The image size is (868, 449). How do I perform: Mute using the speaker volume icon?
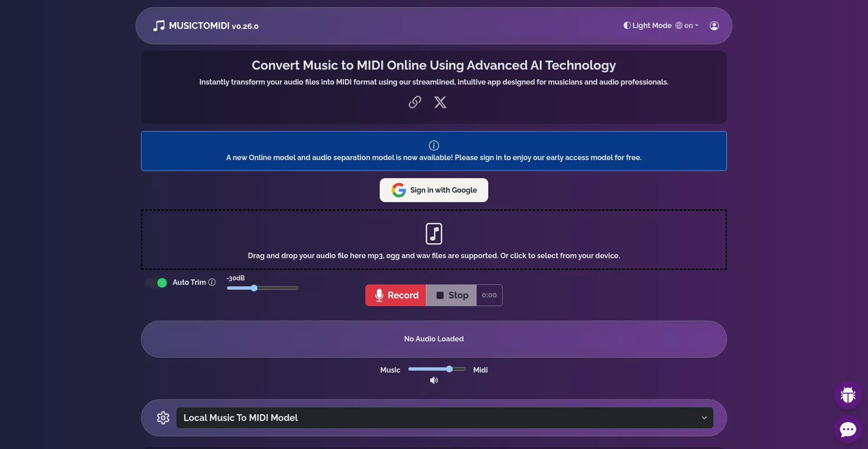coord(434,380)
